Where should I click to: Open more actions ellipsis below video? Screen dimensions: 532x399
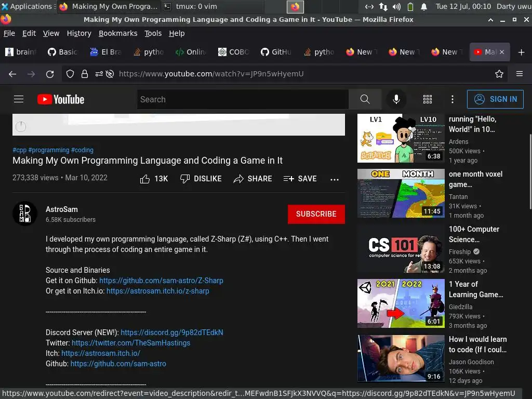pyautogui.click(x=335, y=179)
